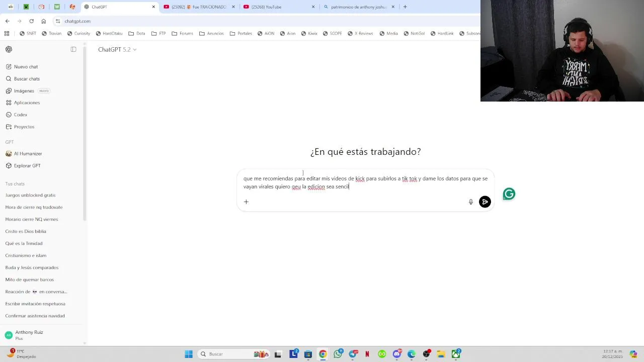This screenshot has height=362, width=644.
Task: Open attachment options with the plus icon
Action: 246,202
